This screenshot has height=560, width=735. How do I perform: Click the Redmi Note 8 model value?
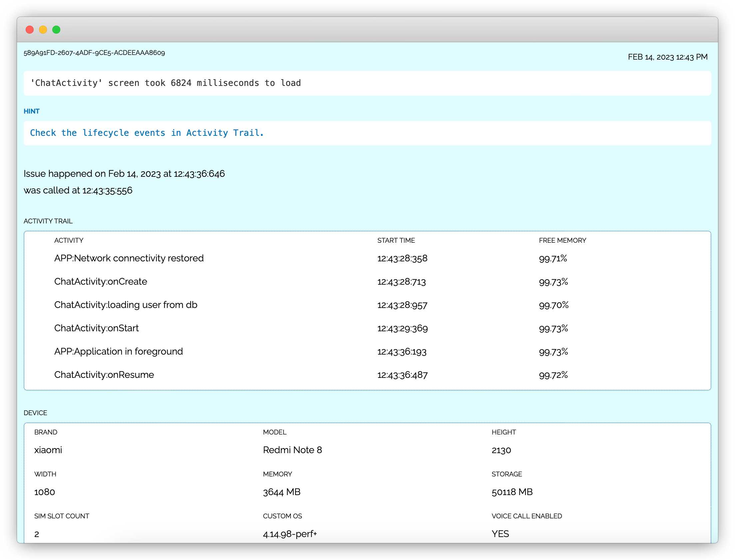[292, 450]
